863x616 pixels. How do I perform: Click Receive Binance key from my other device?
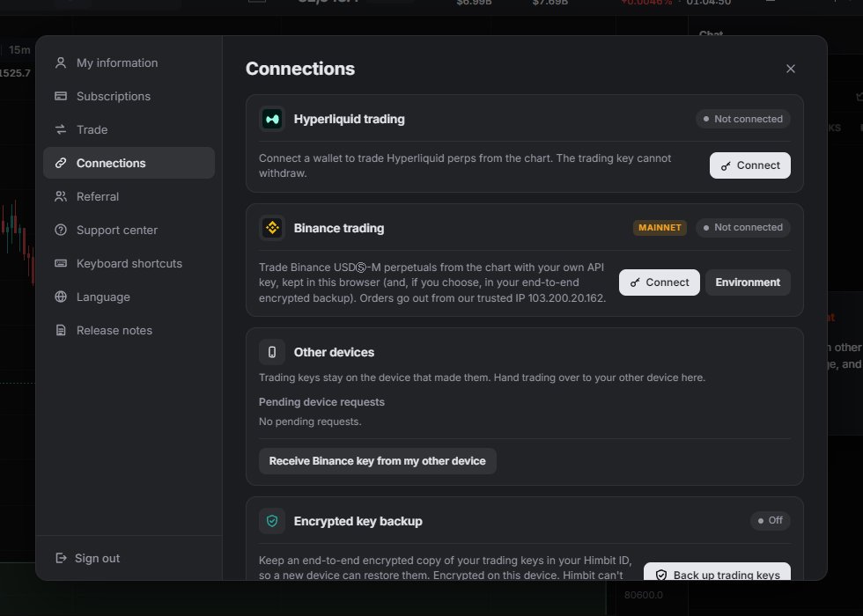[x=378, y=461]
